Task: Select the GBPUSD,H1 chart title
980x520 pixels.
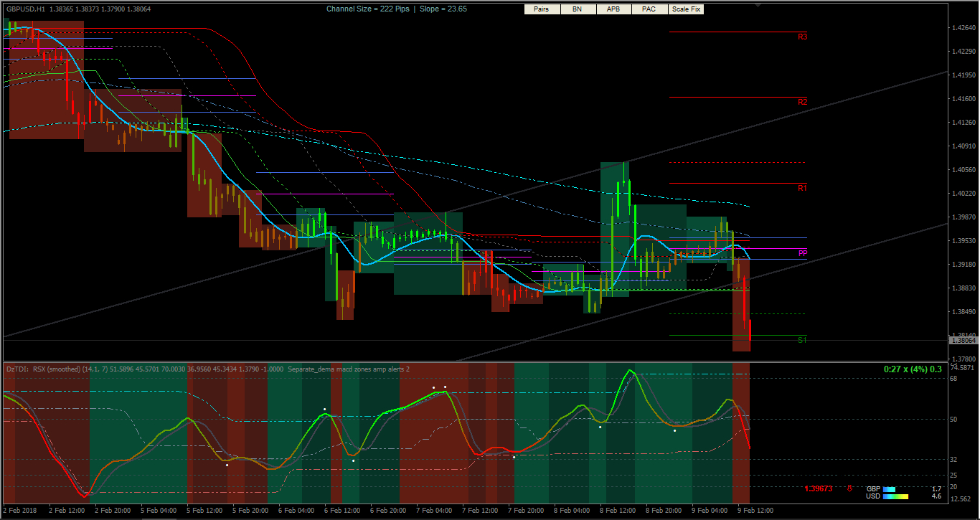Action: click(x=24, y=9)
